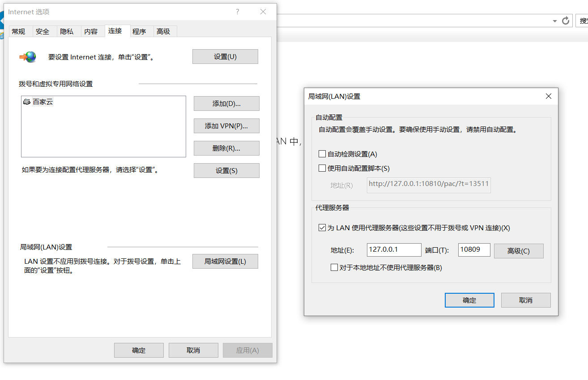Confirm with 确定 in Internet 选项
This screenshot has height=380, width=588.
point(139,350)
